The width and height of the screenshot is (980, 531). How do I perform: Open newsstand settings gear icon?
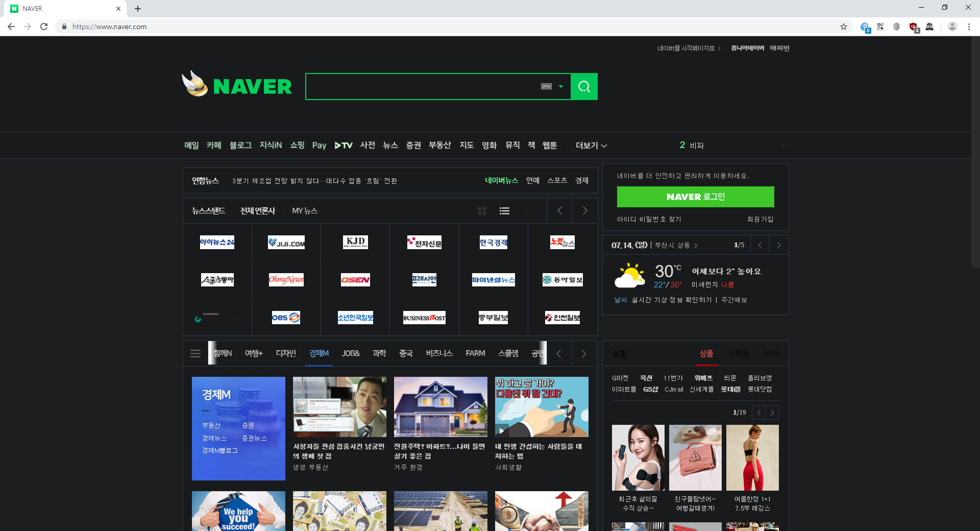[528, 211]
